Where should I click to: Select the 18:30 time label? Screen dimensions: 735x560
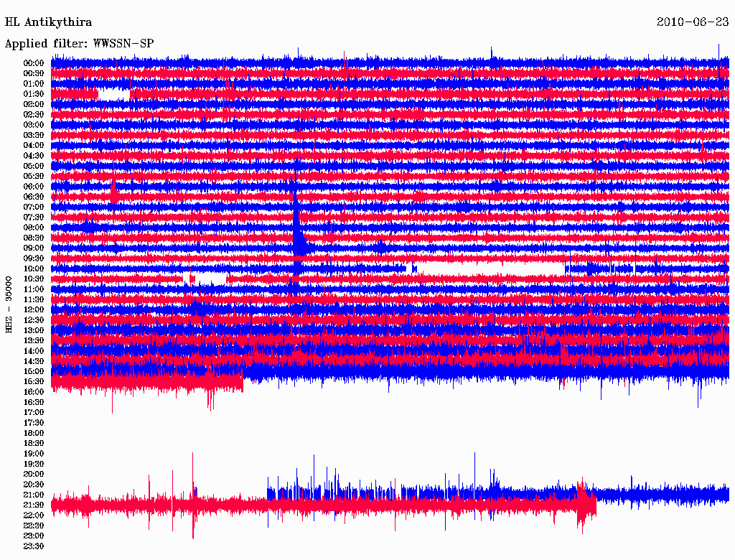pos(34,444)
